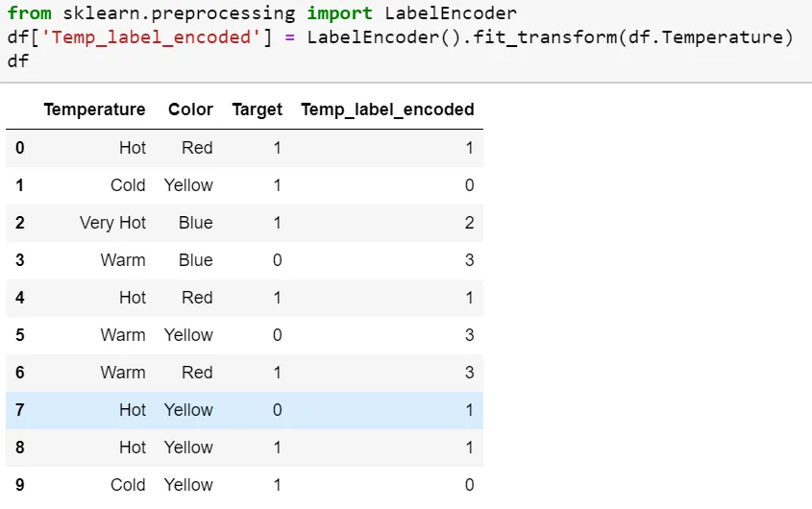Click the 'Cold' cell in row 1
The width and height of the screenshot is (812, 509).
pyautogui.click(x=128, y=185)
